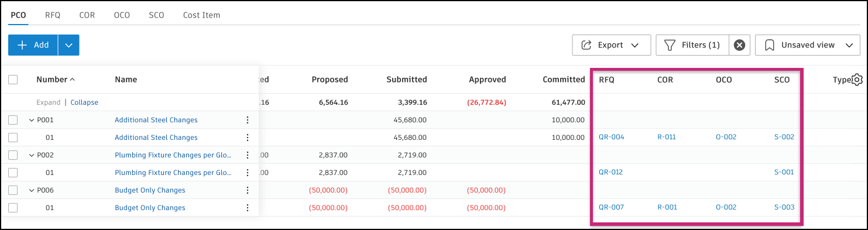
Task: Clear filters with the X icon
Action: [x=739, y=45]
